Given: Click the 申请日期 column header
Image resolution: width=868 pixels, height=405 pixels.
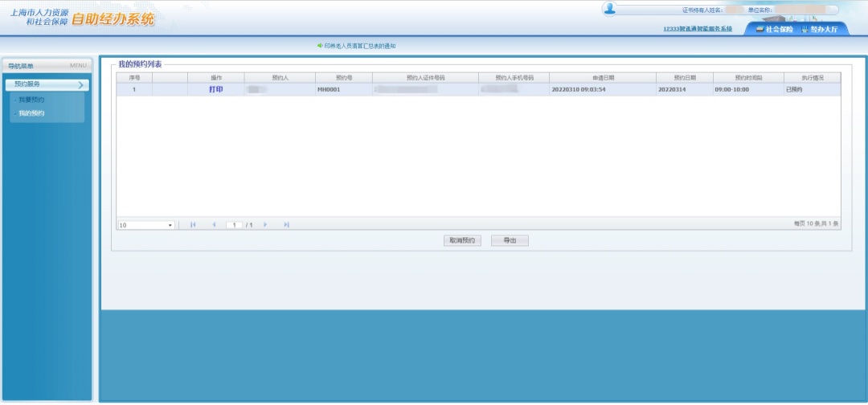Looking at the screenshot, I should click(x=603, y=78).
